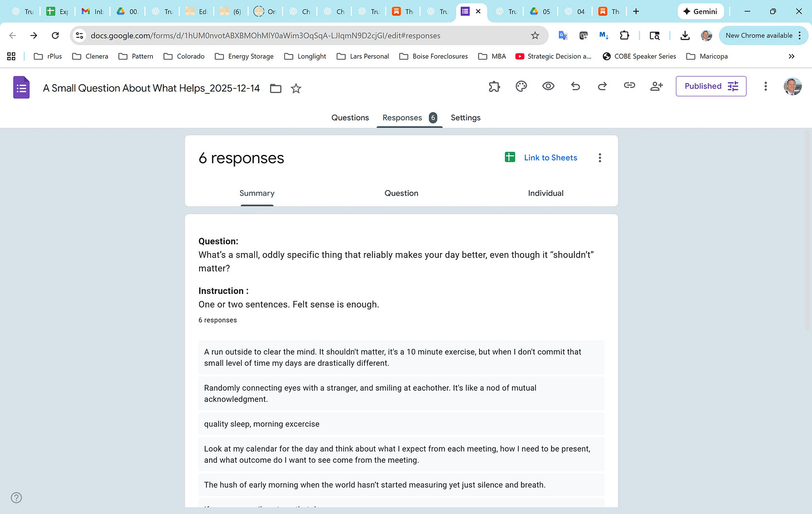812x514 pixels.
Task: Switch to Question responses view
Action: (402, 193)
